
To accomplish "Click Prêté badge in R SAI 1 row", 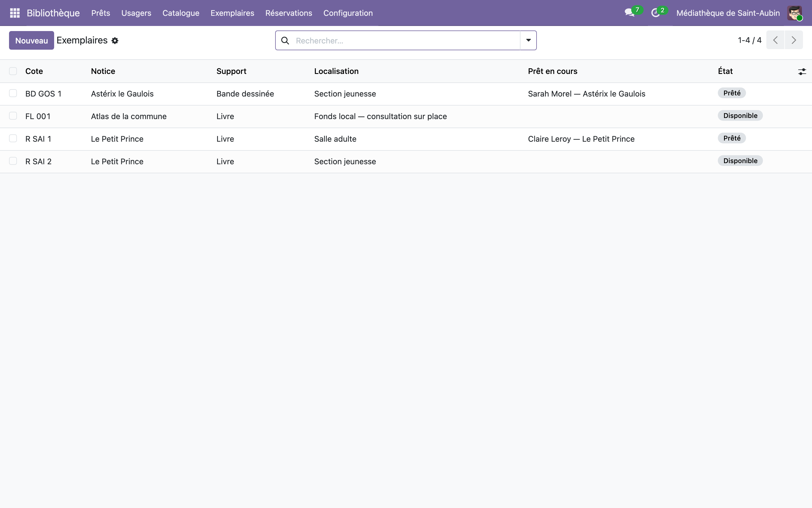I will point(732,138).
